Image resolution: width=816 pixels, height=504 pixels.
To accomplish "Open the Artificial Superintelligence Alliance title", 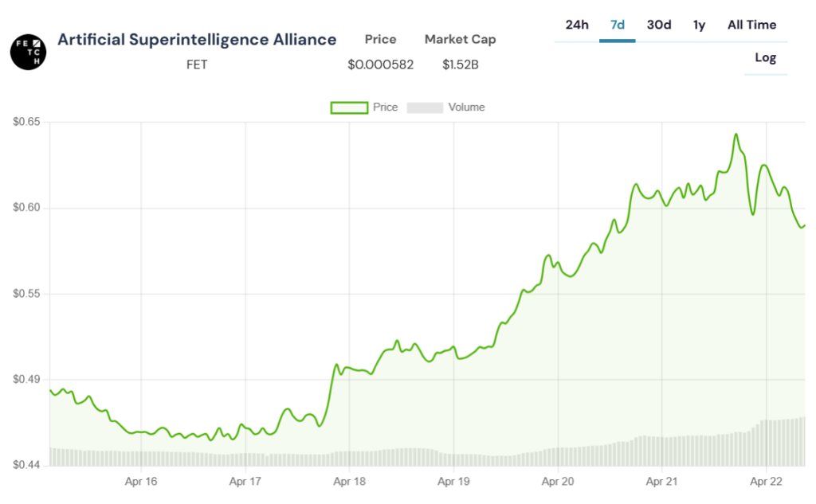I will coord(197,39).
